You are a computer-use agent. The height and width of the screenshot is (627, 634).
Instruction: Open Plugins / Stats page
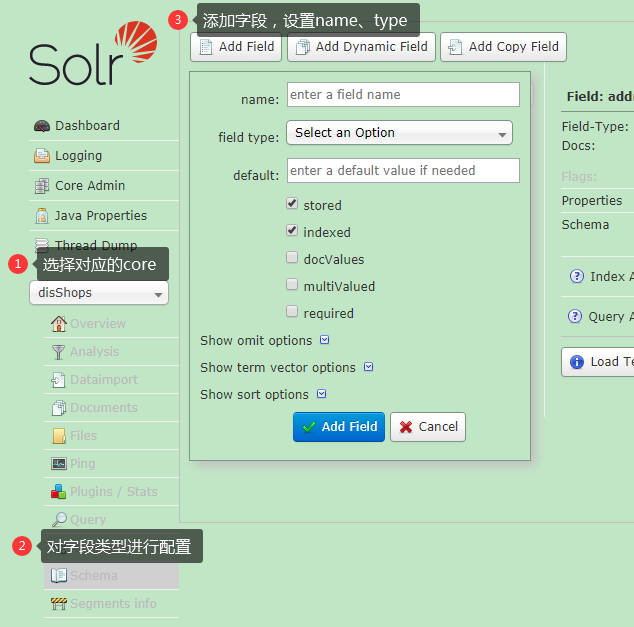(x=111, y=491)
